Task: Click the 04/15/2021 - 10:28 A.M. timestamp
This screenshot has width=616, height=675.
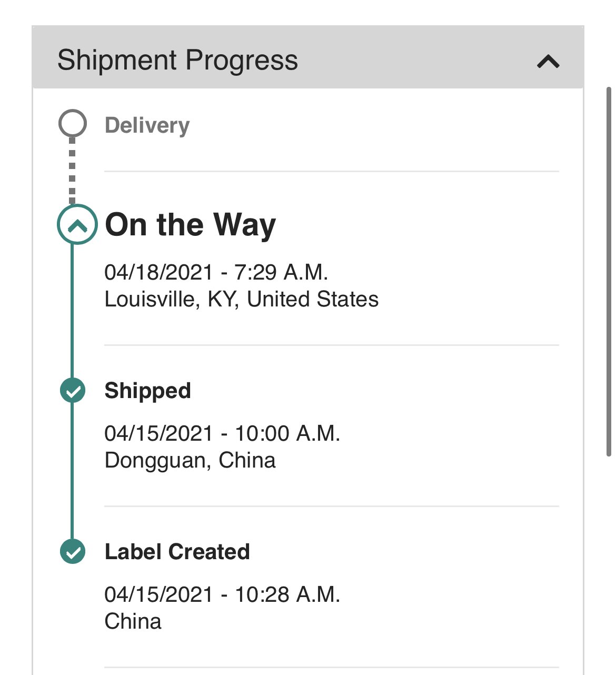Action: click(222, 594)
